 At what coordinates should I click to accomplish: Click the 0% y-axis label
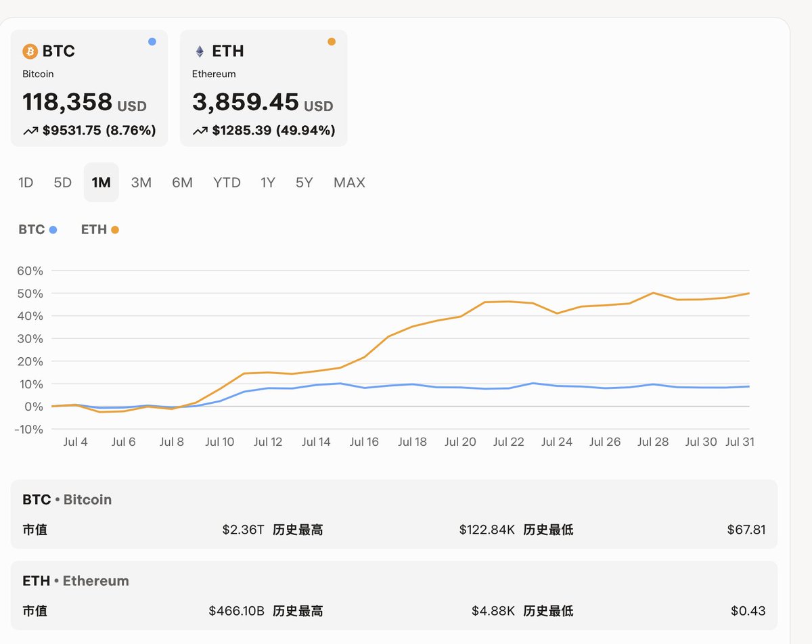pos(33,407)
